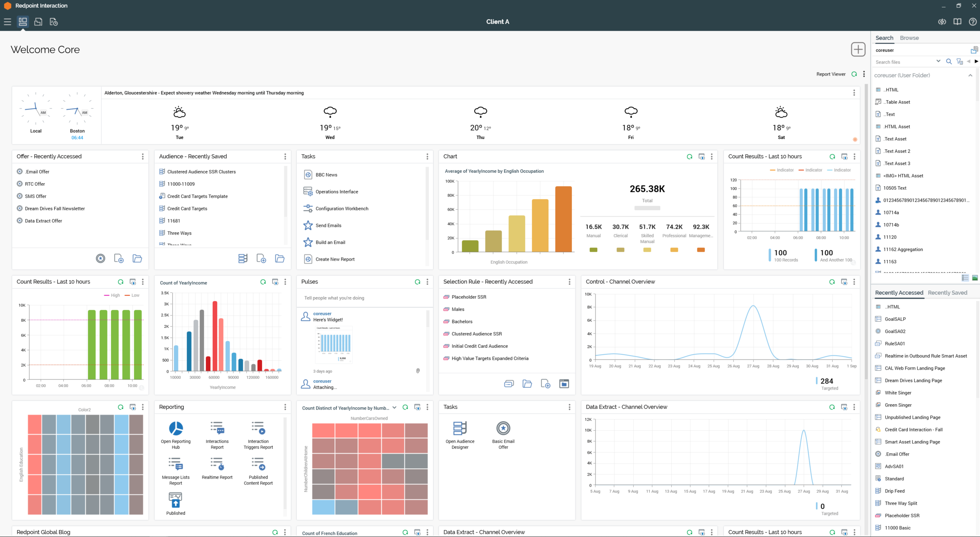Open Dream Drives Fall Newsletter offer
Image resolution: width=980 pixels, height=537 pixels.
pyautogui.click(x=55, y=209)
